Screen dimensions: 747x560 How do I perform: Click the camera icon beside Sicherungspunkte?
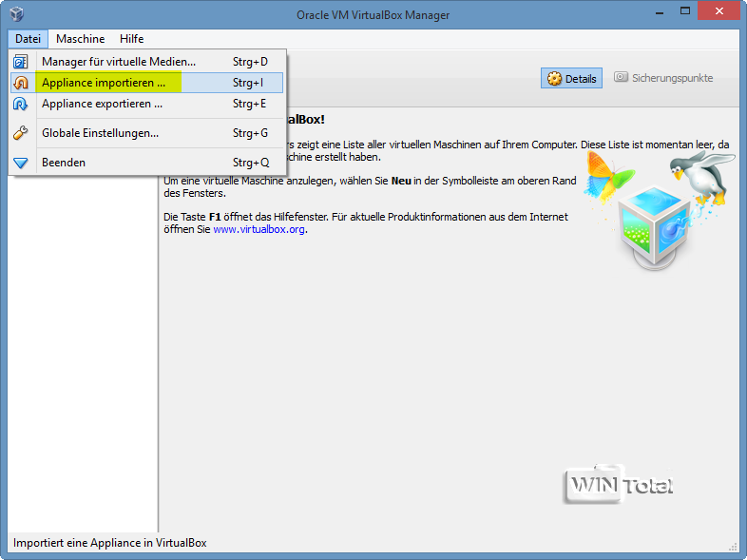(621, 77)
